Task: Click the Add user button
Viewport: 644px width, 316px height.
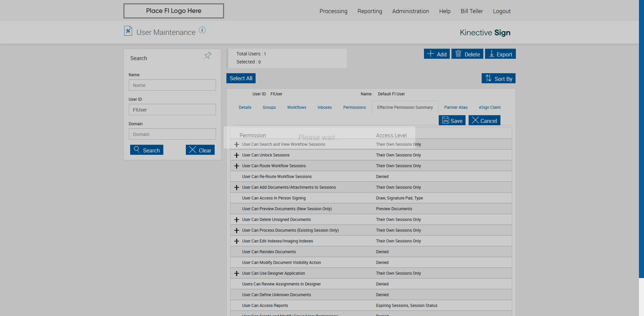Action: click(x=437, y=54)
